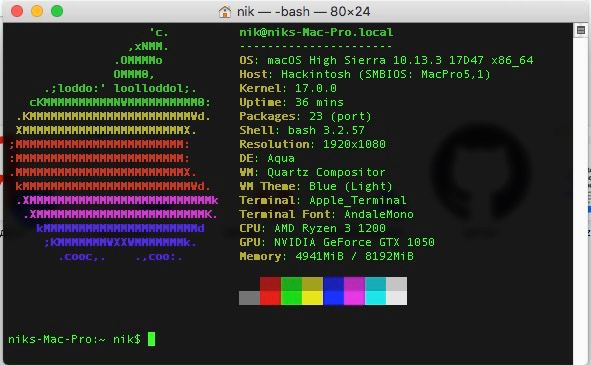This screenshot has height=365, width=591.
Task: Click the 'Uptime: 36 mins' line
Action: coord(291,102)
